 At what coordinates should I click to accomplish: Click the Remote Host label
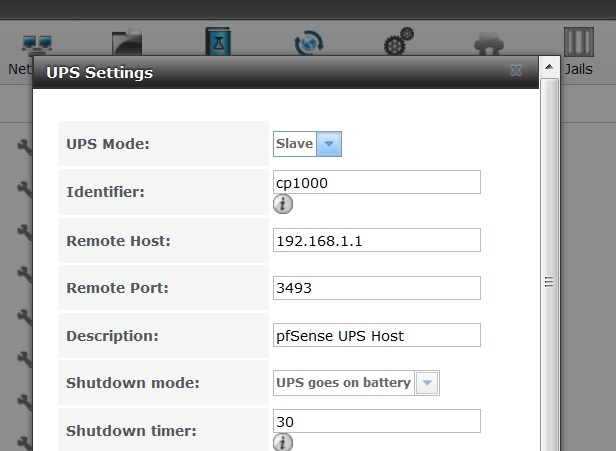[118, 241]
